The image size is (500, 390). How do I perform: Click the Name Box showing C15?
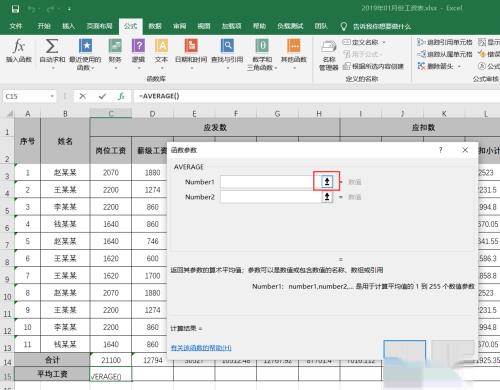click(x=26, y=96)
